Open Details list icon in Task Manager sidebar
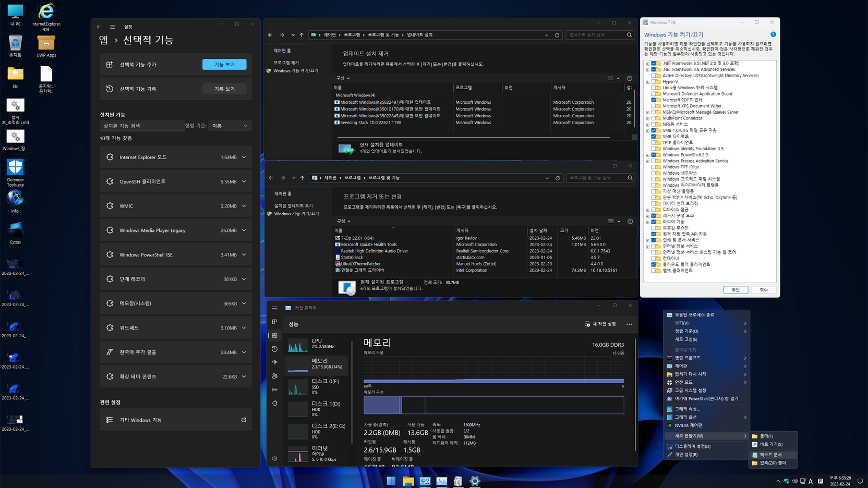The height and width of the screenshot is (488, 868). click(275, 389)
